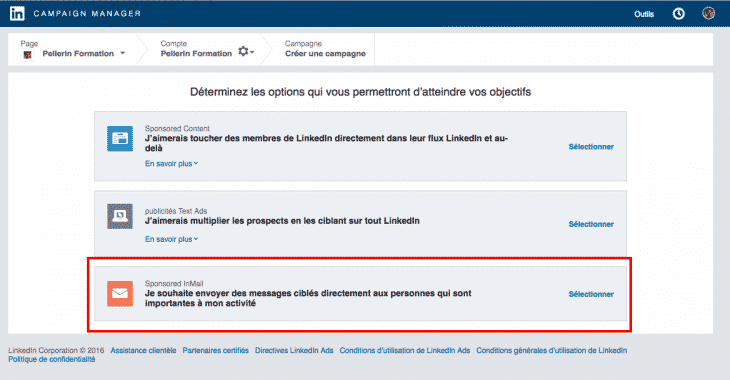Viewport: 730px width, 380px height.
Task: Click the Sponsored Content description text
Action: click(326, 143)
